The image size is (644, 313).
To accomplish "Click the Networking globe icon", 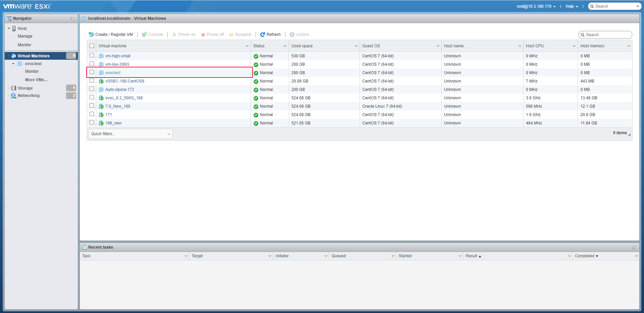I will 14,96.
